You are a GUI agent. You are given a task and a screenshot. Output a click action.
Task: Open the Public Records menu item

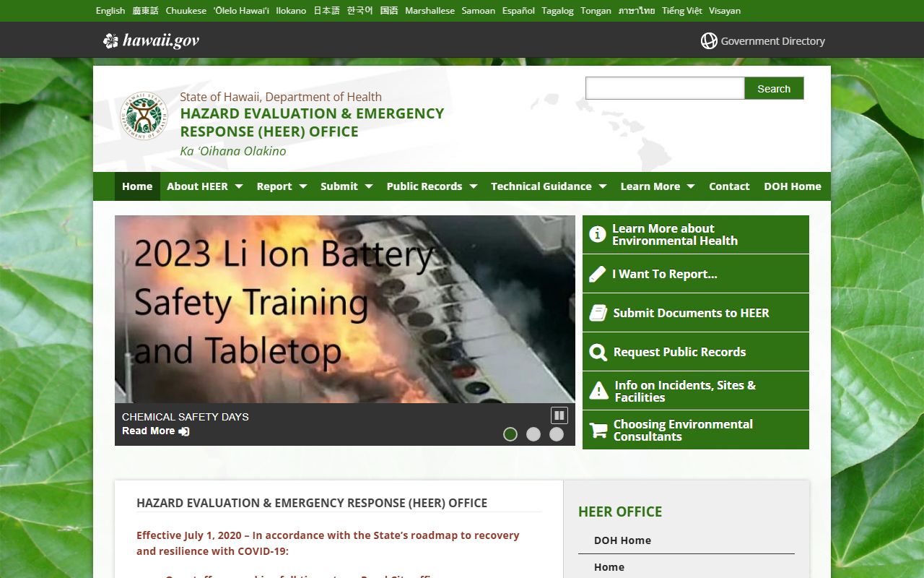click(x=424, y=186)
